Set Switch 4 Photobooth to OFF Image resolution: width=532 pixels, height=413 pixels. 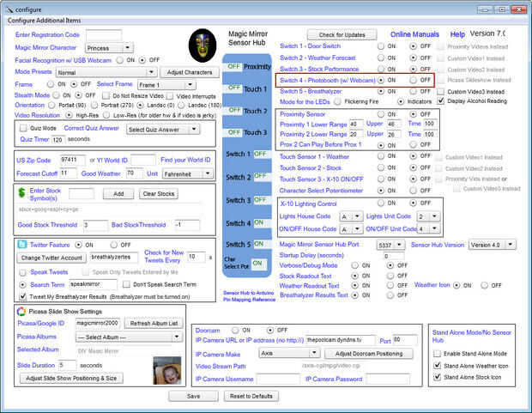tap(413, 80)
